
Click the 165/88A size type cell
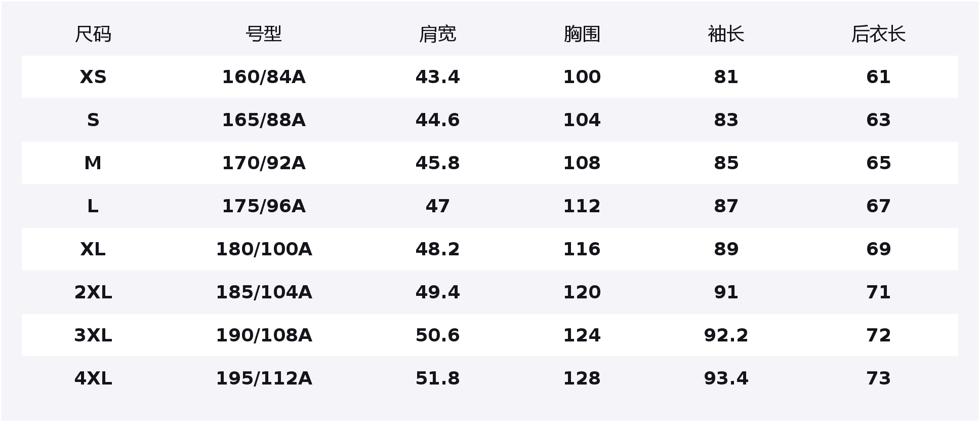tap(263, 120)
